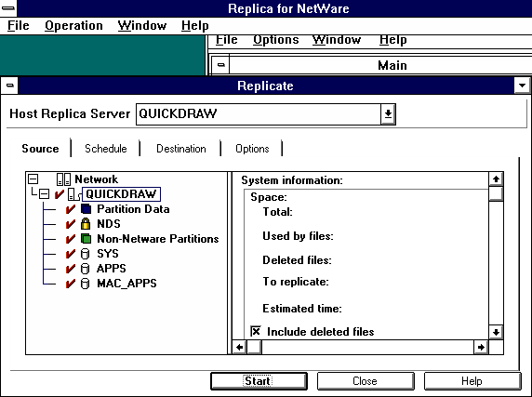Image resolution: width=532 pixels, height=397 pixels.
Task: Click the blue Partition Data icon
Action: click(x=86, y=209)
